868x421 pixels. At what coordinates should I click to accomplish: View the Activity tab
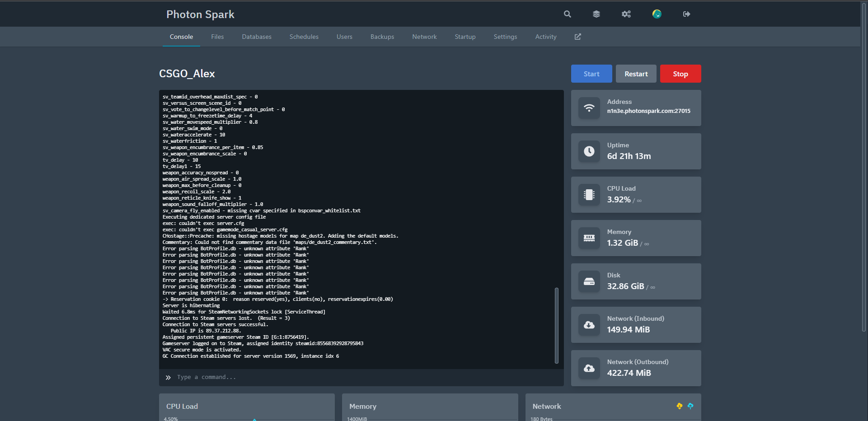coord(546,37)
